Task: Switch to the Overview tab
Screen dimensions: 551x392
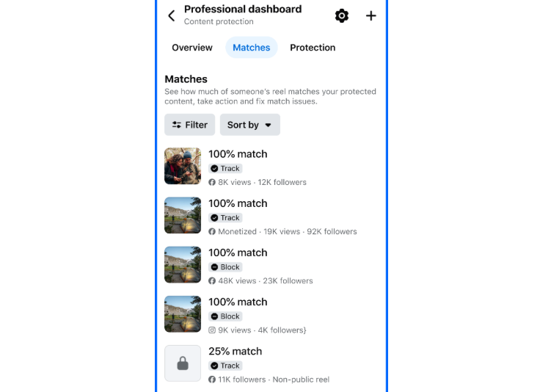Action: [192, 48]
